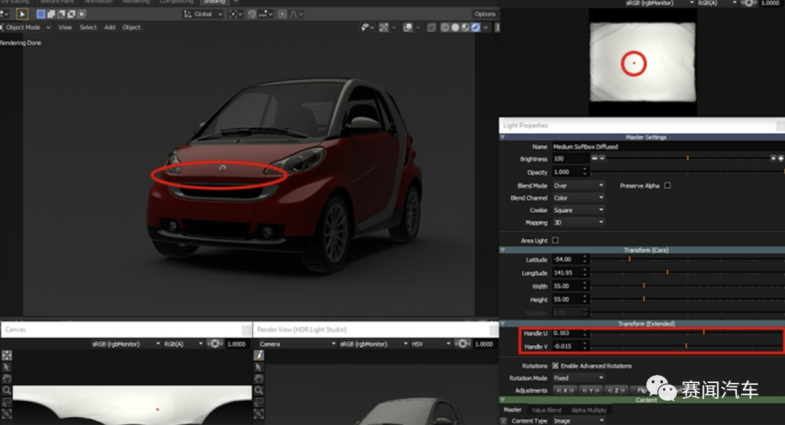Click the Options button in the viewport
Image resolution: width=785 pixels, height=425 pixels.
(x=485, y=14)
